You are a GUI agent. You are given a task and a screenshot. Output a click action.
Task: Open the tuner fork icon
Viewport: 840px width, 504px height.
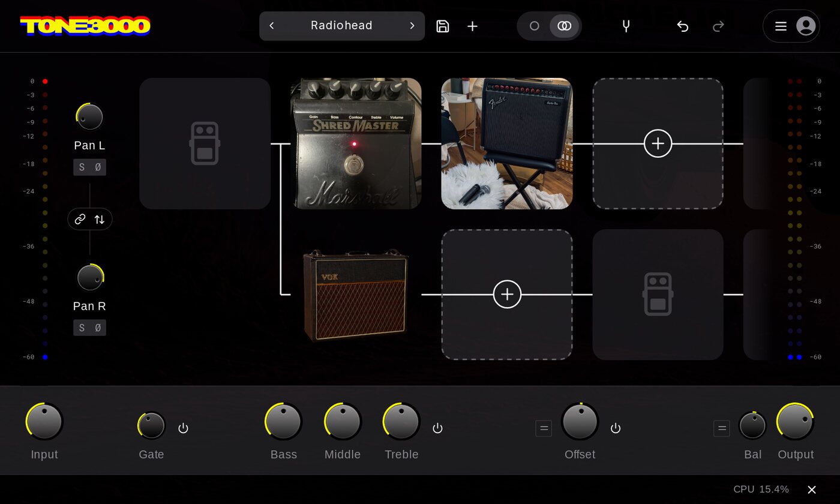[626, 26]
